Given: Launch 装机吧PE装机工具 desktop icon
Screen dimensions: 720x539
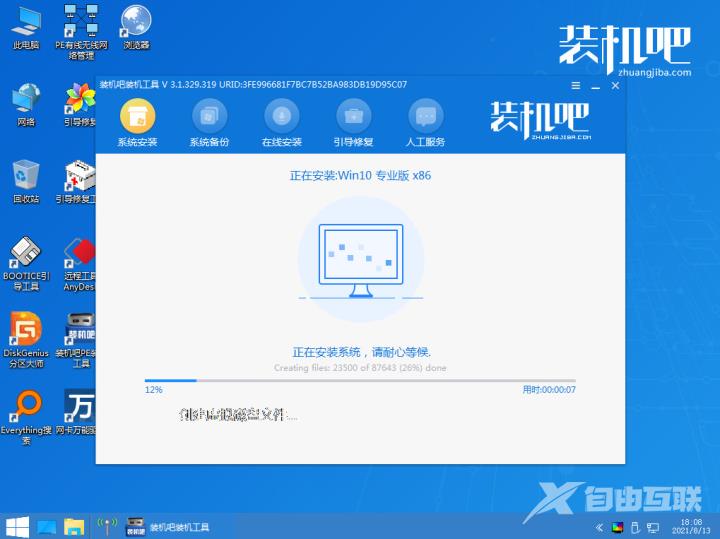Looking at the screenshot, I should [76, 340].
